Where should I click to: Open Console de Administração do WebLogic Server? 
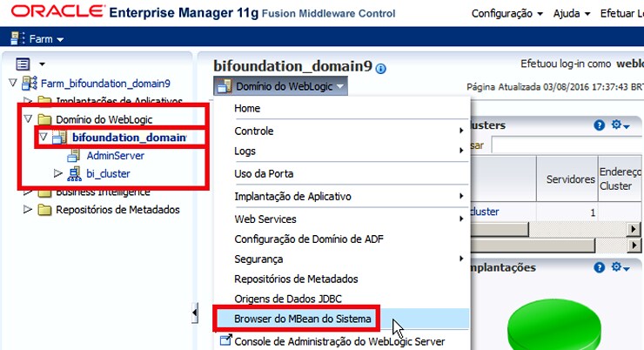(342, 341)
